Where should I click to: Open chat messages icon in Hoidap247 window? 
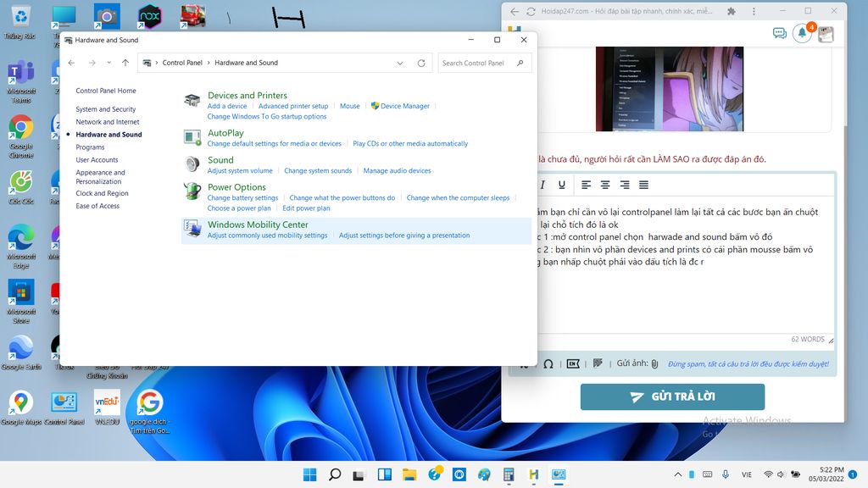point(780,34)
